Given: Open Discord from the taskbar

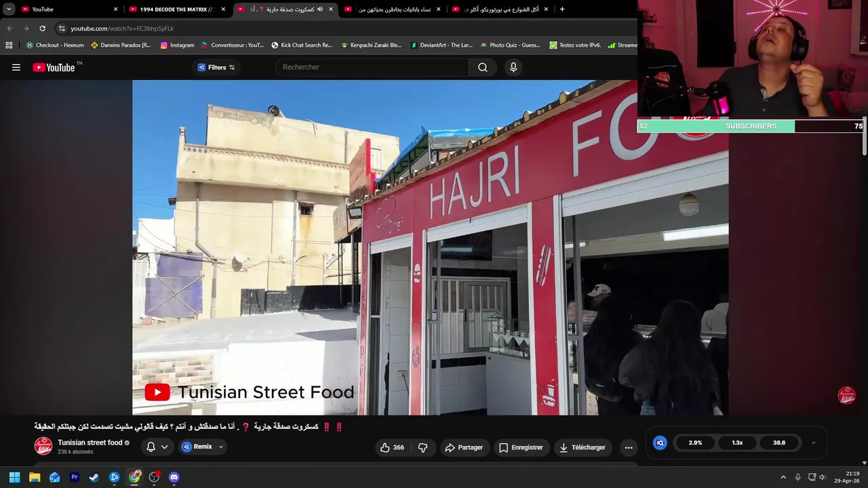Looking at the screenshot, I should click(174, 477).
